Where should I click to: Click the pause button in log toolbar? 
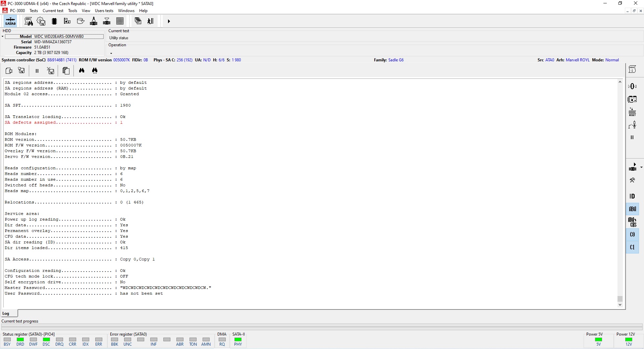point(37,71)
